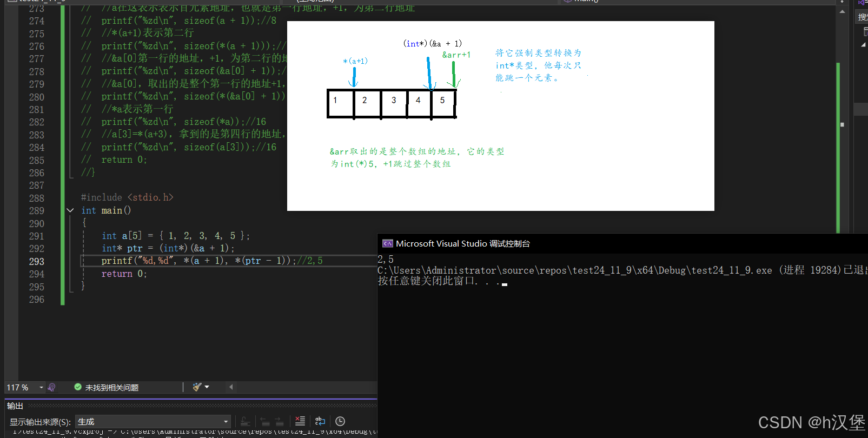Click the 显示输出来源(S): label
The image size is (868, 438).
click(x=40, y=422)
